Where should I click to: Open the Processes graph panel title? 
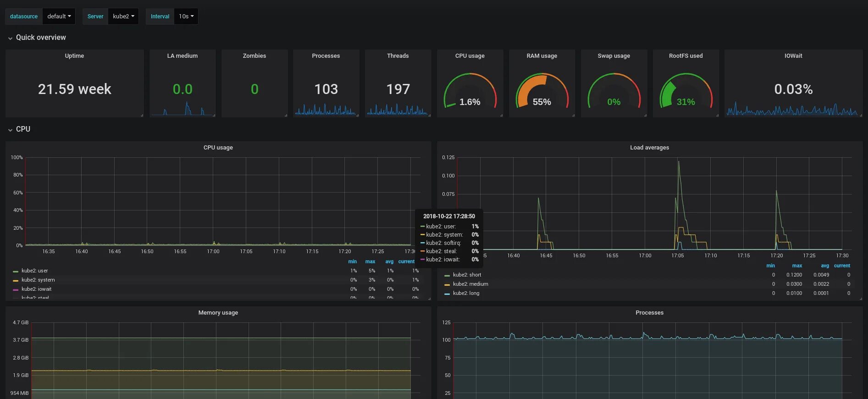point(650,313)
